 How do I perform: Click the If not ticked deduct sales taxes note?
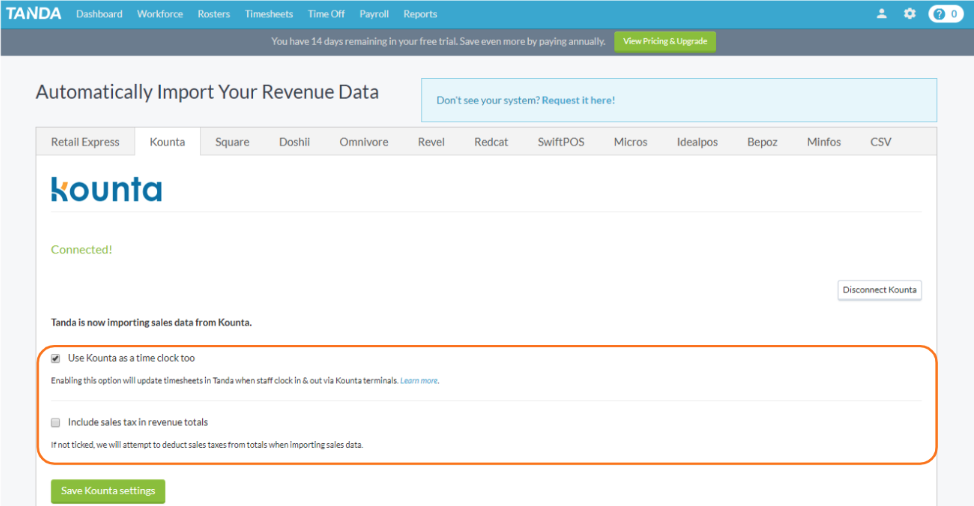(207, 445)
